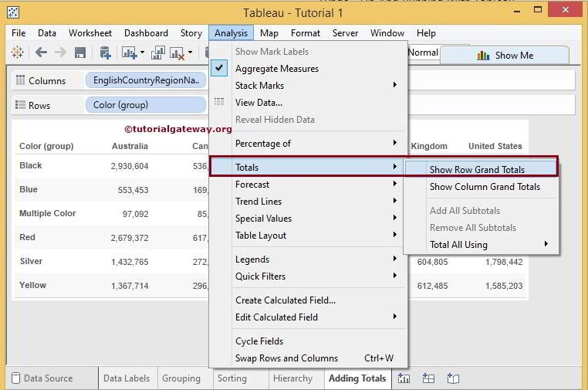588x390 pixels.
Task: Click the Australia column header
Action: [x=130, y=146]
